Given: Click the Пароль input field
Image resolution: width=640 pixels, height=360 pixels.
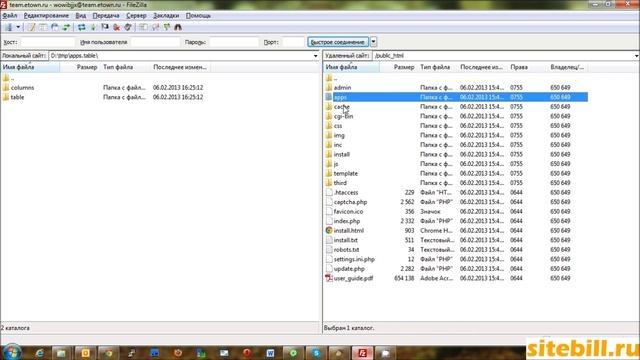Looking at the screenshot, I should point(234,42).
